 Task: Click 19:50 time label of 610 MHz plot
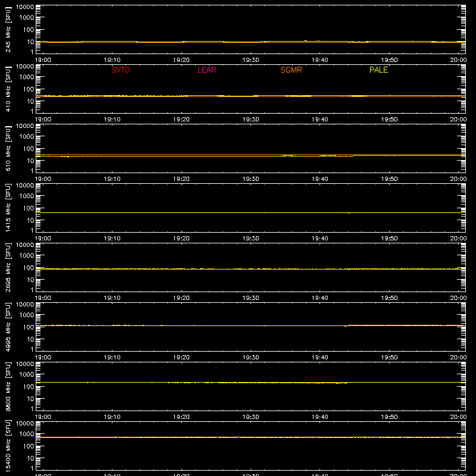[389, 179]
